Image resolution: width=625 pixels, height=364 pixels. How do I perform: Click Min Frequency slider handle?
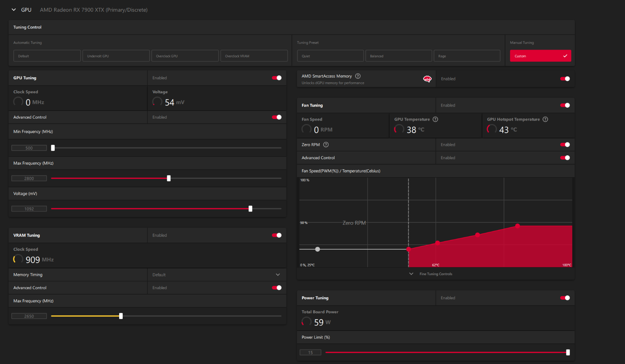(53, 148)
